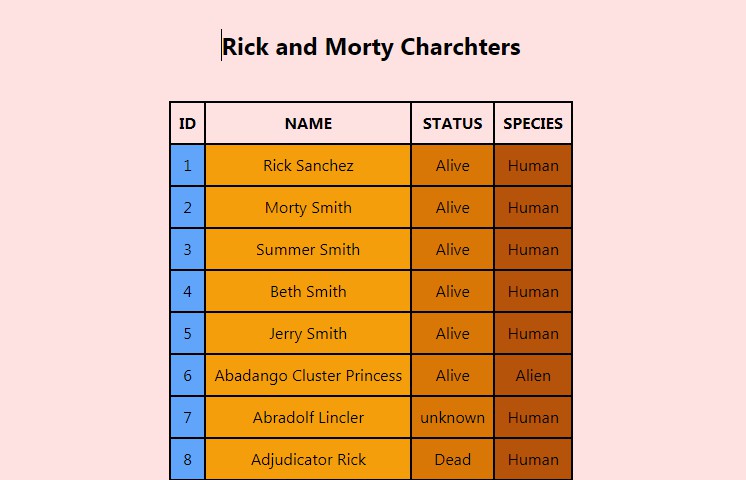Click the Summer Smith name cell
The width and height of the screenshot is (746, 480).
308,250
